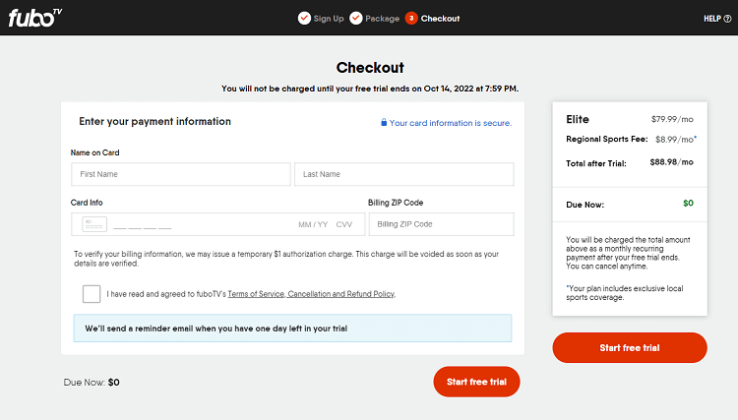Click the fuboTV logo
This screenshot has width=738, height=420.
(x=35, y=18)
